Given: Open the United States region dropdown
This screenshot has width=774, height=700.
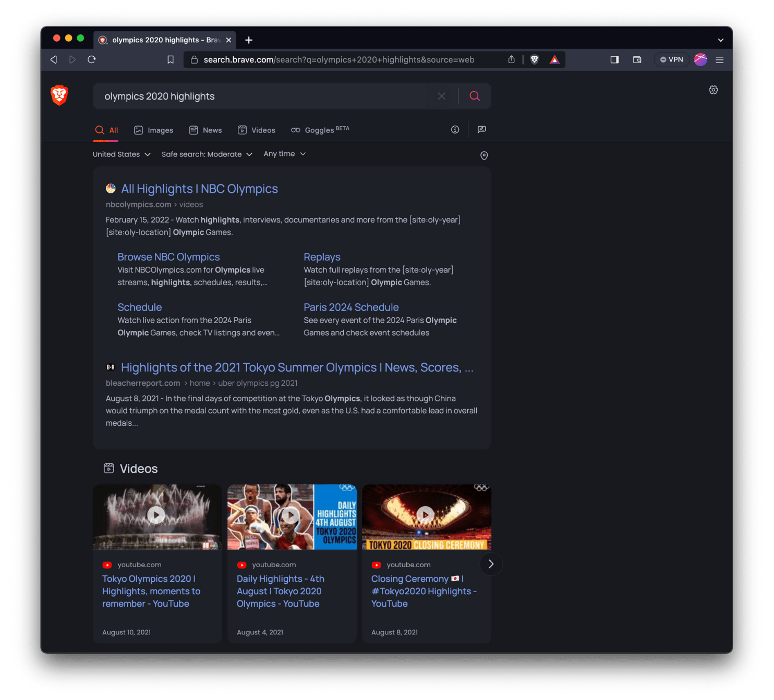Looking at the screenshot, I should (x=122, y=154).
